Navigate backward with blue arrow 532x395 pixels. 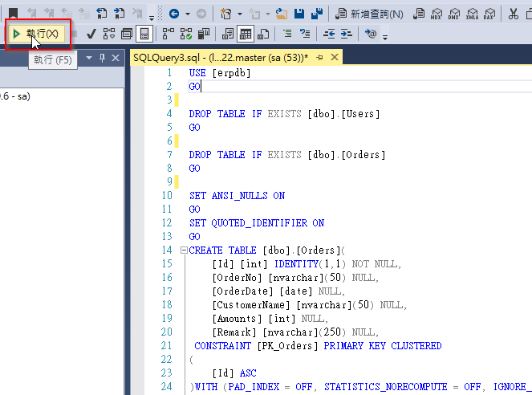[174, 14]
